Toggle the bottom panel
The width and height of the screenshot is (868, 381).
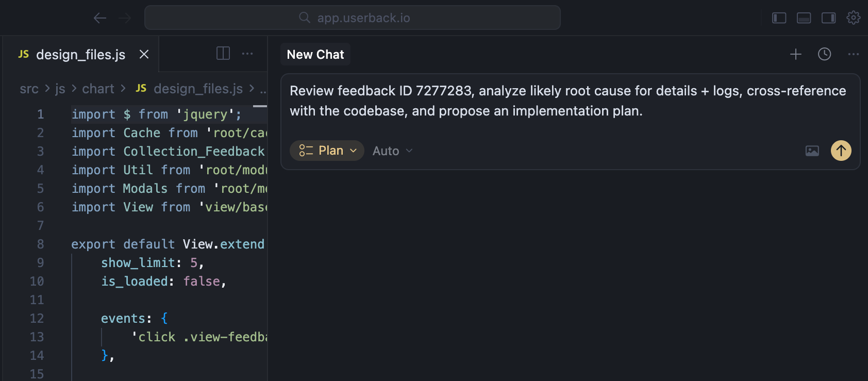pyautogui.click(x=804, y=18)
